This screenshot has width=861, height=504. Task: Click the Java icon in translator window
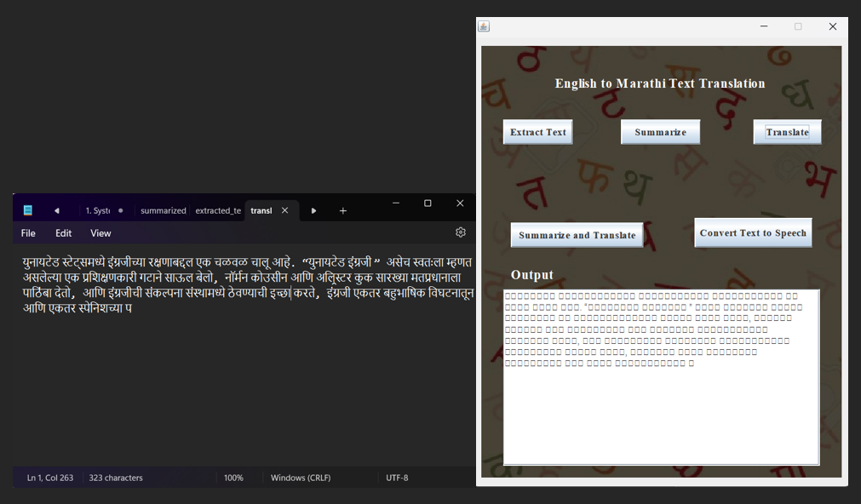pyautogui.click(x=484, y=26)
